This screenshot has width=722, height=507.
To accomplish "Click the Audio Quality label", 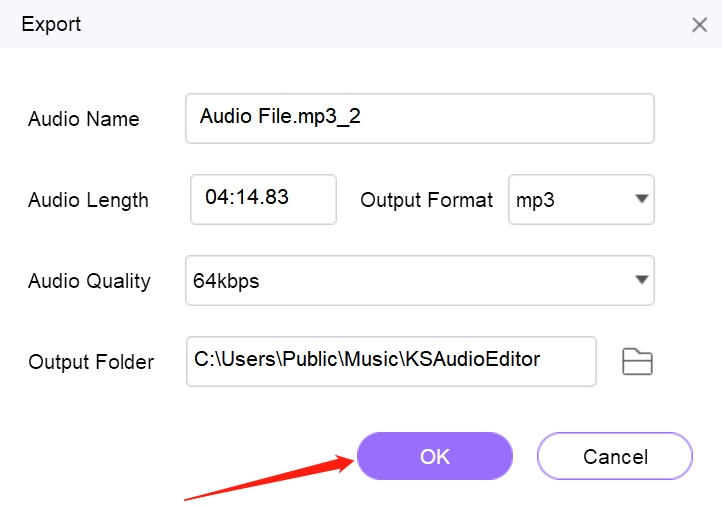I will click(x=89, y=281).
